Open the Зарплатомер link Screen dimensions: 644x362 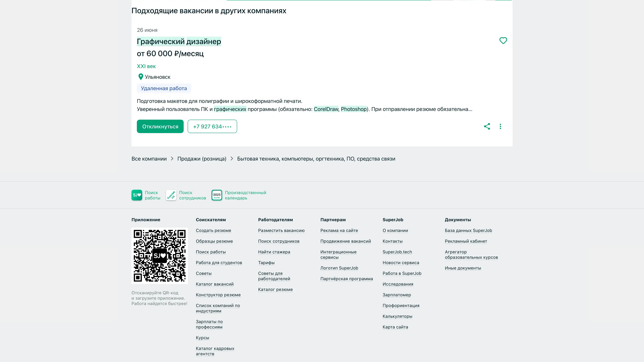click(396, 295)
